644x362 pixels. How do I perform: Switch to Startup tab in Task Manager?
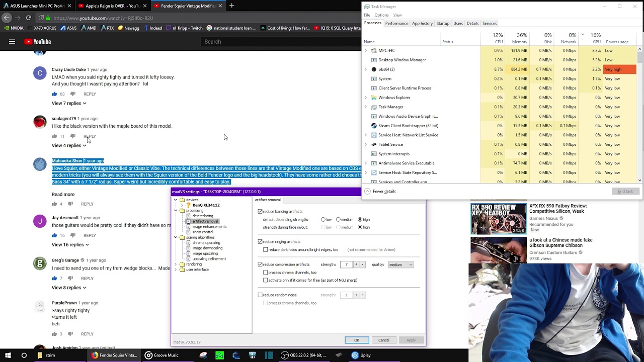[443, 23]
